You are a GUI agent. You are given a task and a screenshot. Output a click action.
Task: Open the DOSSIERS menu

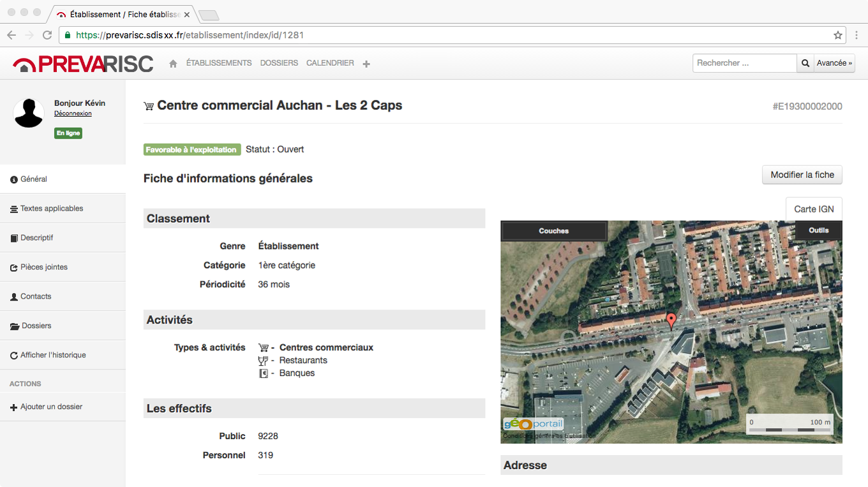[x=279, y=63]
